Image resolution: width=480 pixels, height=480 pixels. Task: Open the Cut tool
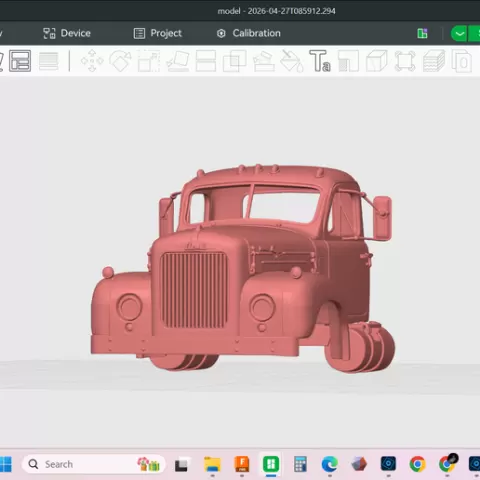pos(206,61)
